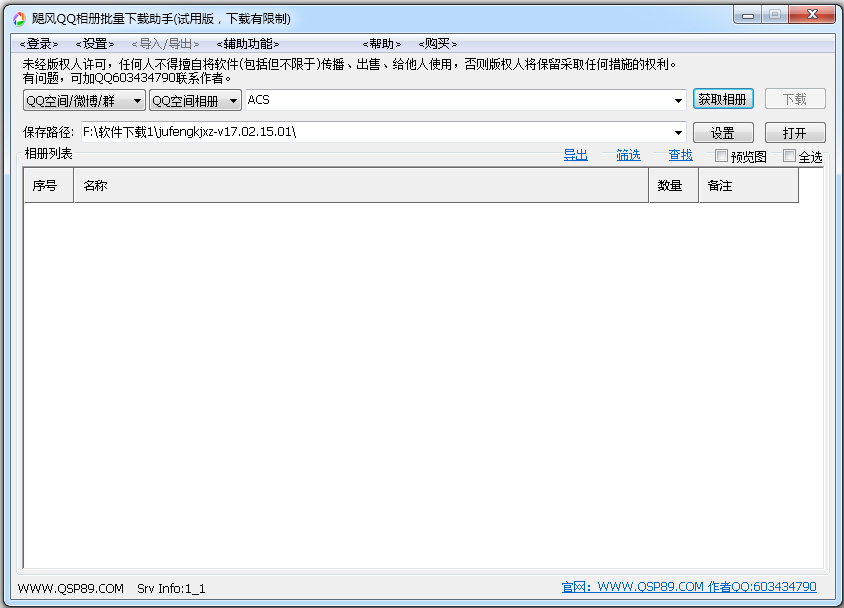The image size is (844, 608).
Task: Click the Srv Info:1_1 status text
Action: pos(171,589)
